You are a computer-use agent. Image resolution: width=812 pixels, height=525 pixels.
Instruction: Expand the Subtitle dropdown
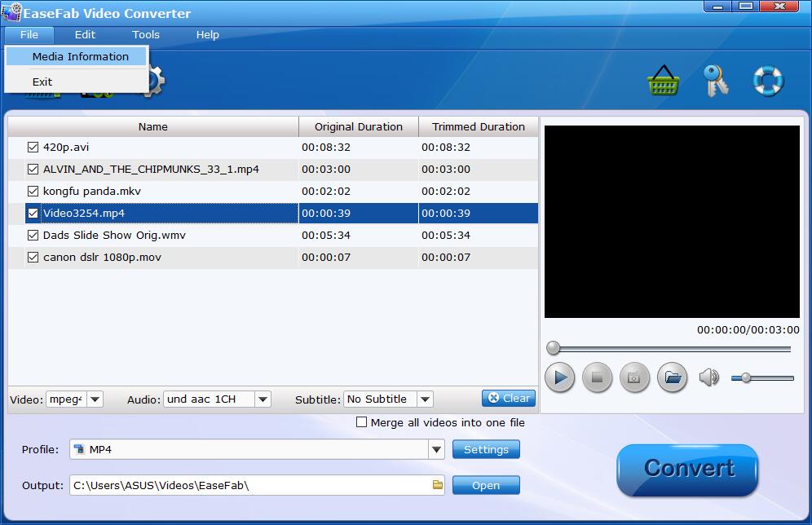pyautogui.click(x=426, y=399)
